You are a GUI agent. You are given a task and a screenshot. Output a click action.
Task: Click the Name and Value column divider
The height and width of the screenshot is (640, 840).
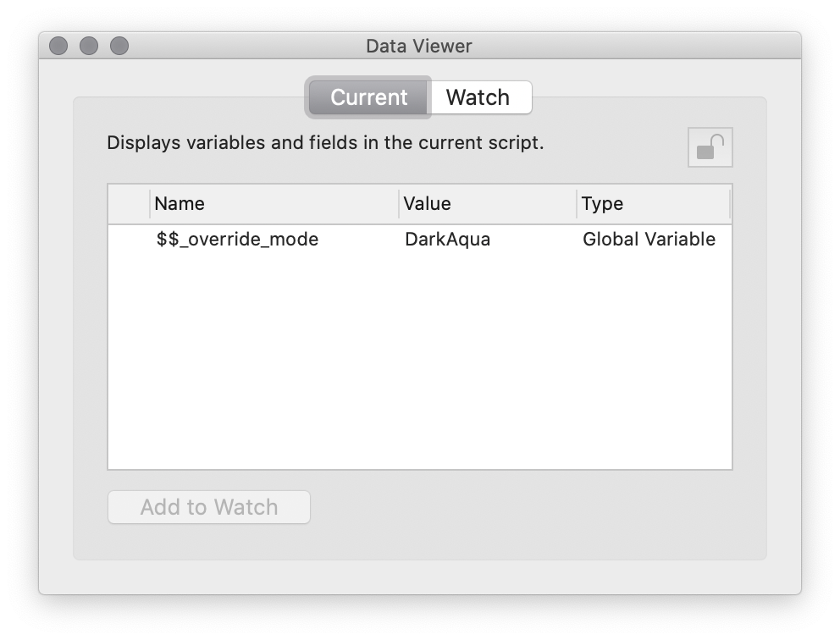[399, 203]
